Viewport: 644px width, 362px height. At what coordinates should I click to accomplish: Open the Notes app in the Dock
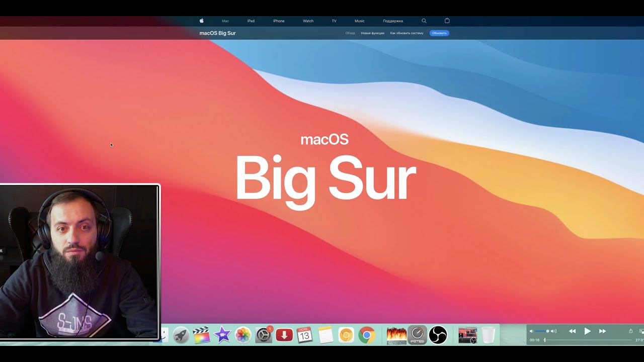(326, 335)
